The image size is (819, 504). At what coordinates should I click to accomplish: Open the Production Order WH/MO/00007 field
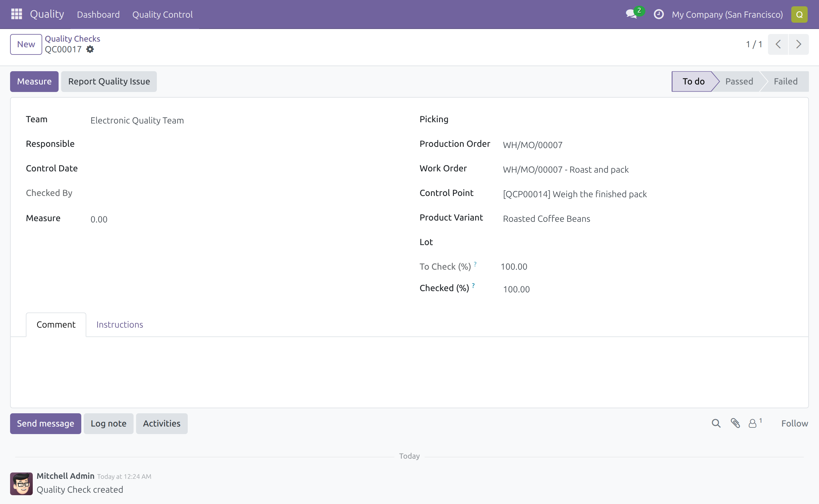pos(647,145)
